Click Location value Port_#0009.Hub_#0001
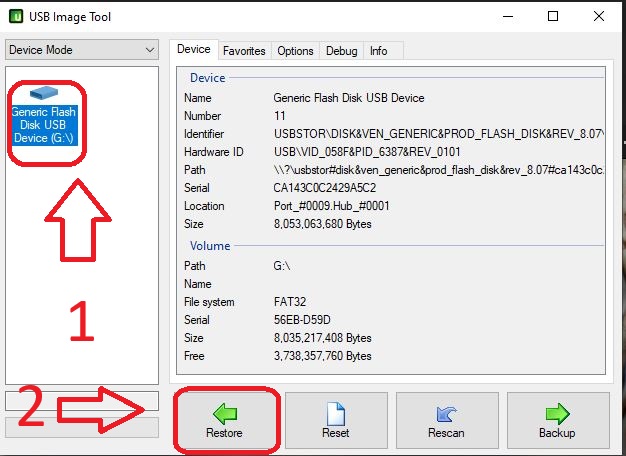 [x=331, y=206]
